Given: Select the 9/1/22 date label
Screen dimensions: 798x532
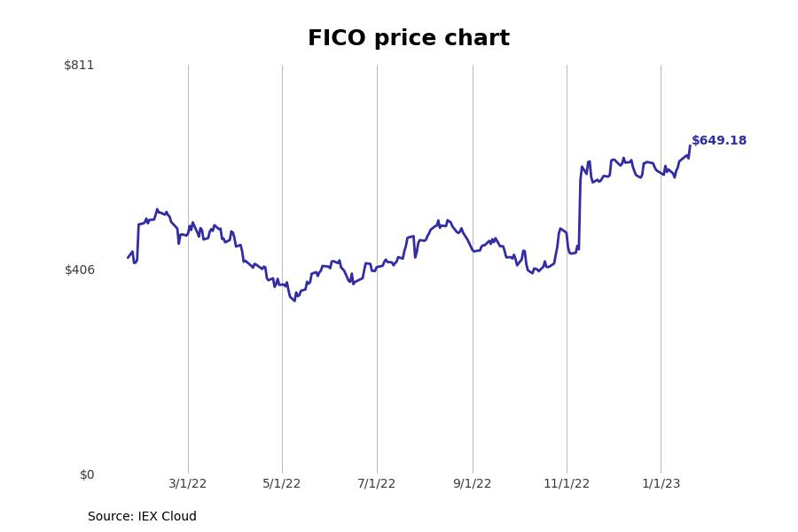Looking at the screenshot, I should coord(473,483).
